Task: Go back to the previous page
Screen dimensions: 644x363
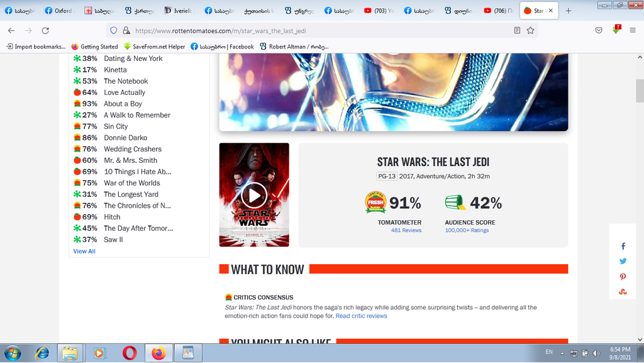Action: click(11, 30)
